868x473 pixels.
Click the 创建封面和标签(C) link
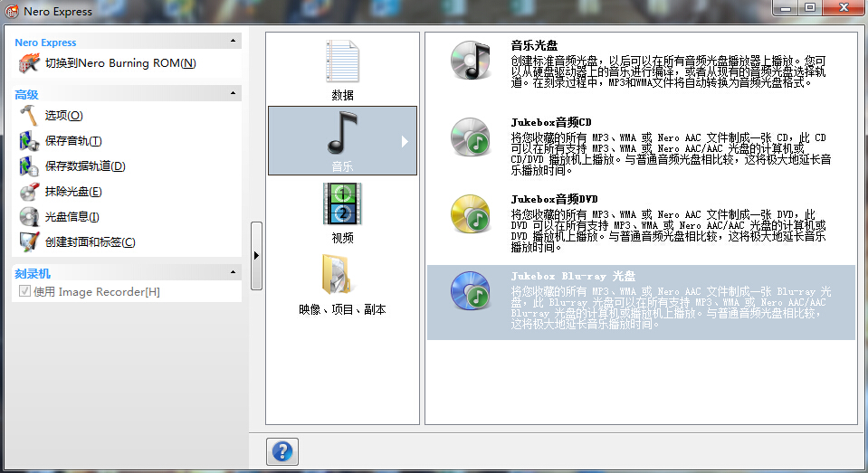coord(91,241)
